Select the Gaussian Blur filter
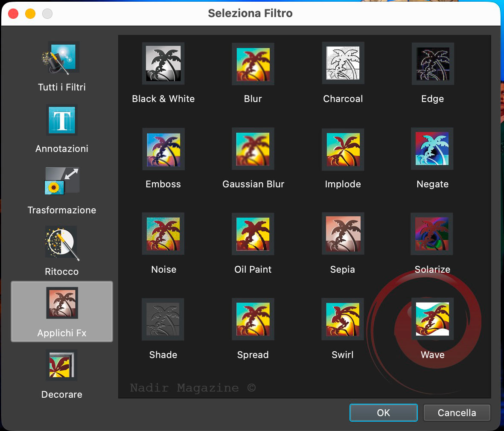This screenshot has height=431, width=504. (x=253, y=149)
